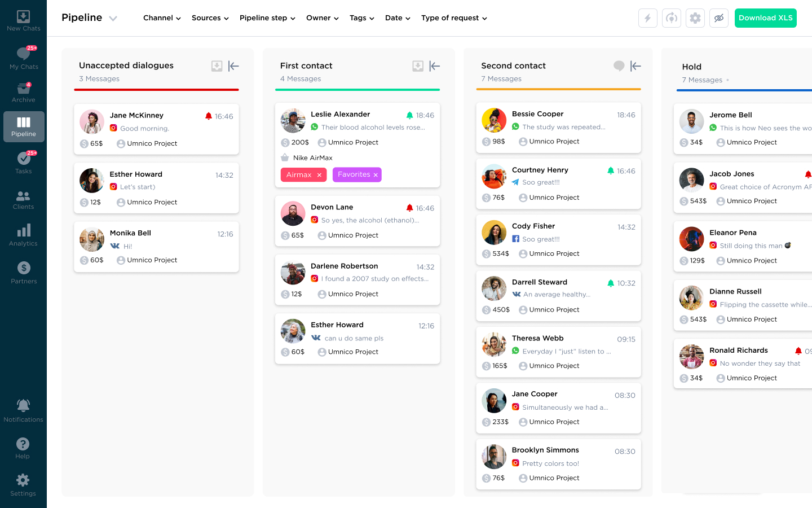812x508 pixels.
Task: Expand the Type of request filter
Action: coord(454,18)
